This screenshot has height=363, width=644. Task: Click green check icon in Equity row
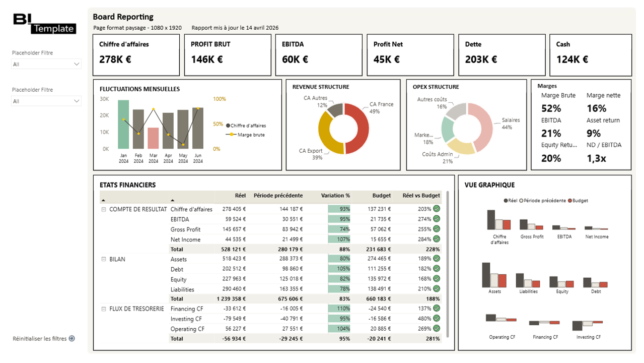[x=437, y=279]
